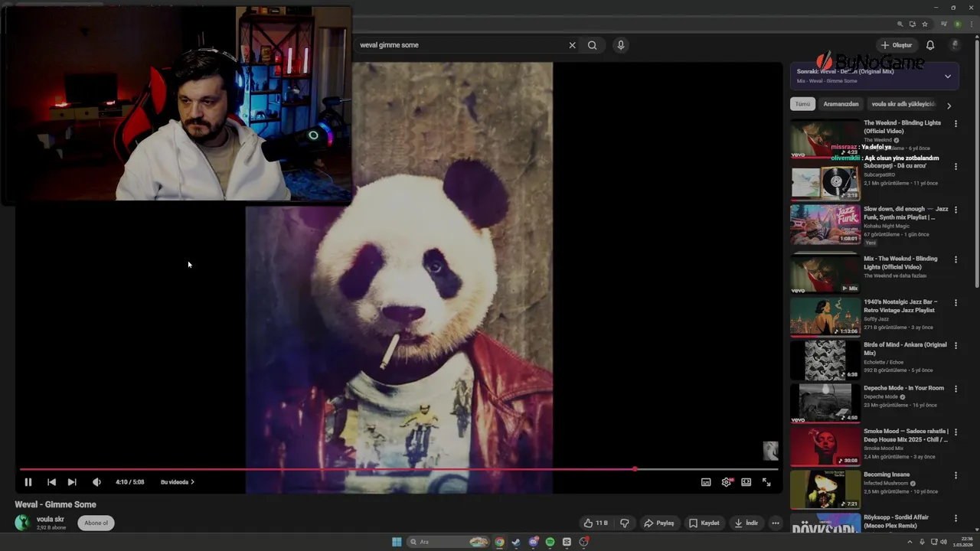The width and height of the screenshot is (980, 551).
Task: Mute the video's volume icon
Action: click(96, 482)
